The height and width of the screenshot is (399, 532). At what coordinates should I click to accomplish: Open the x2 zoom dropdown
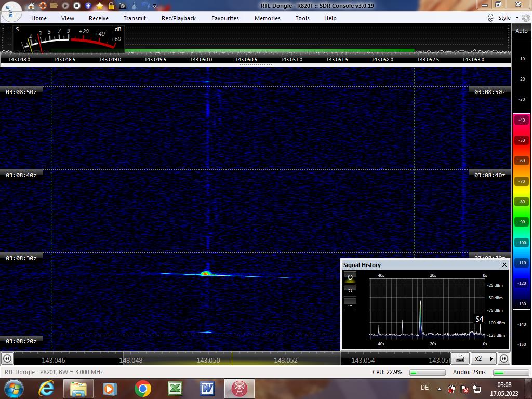pos(484,358)
